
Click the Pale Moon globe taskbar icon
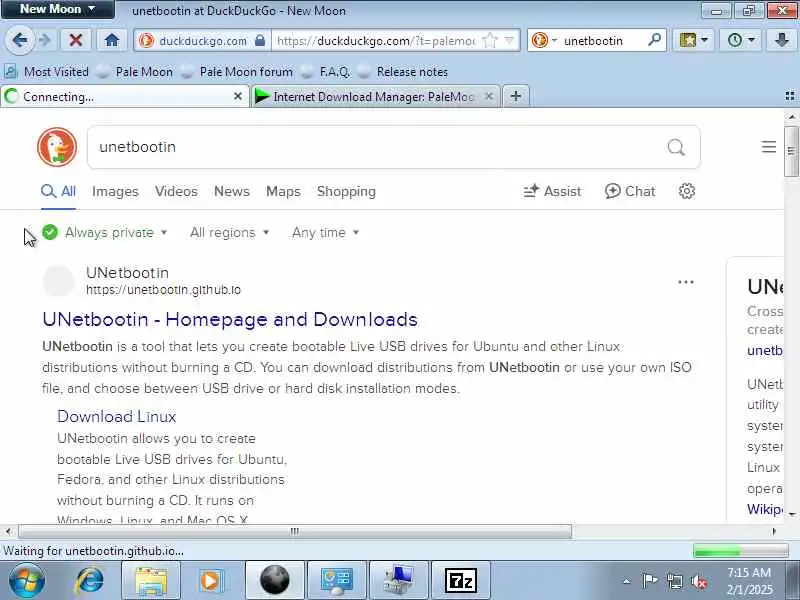(x=274, y=581)
